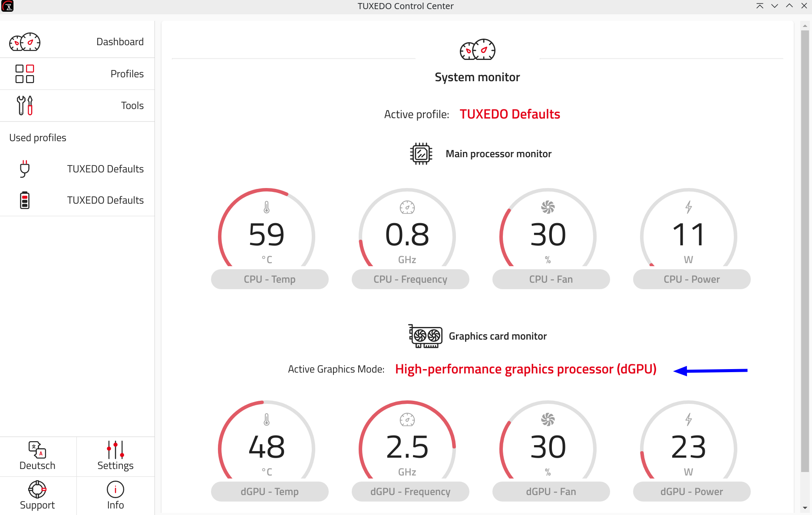Click the CPU fan icon

[x=548, y=207]
